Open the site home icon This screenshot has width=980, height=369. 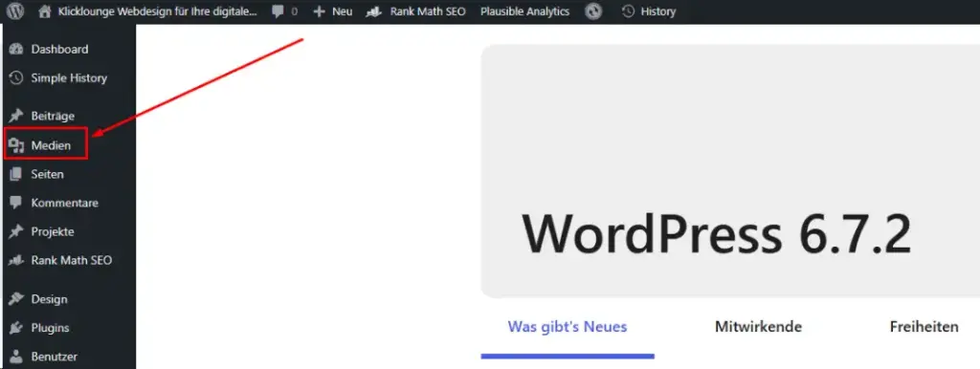click(x=44, y=11)
